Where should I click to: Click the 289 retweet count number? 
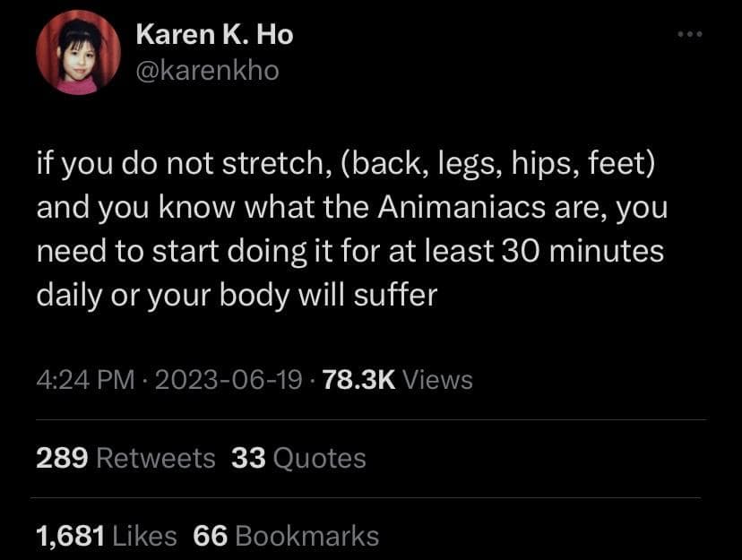(x=62, y=458)
